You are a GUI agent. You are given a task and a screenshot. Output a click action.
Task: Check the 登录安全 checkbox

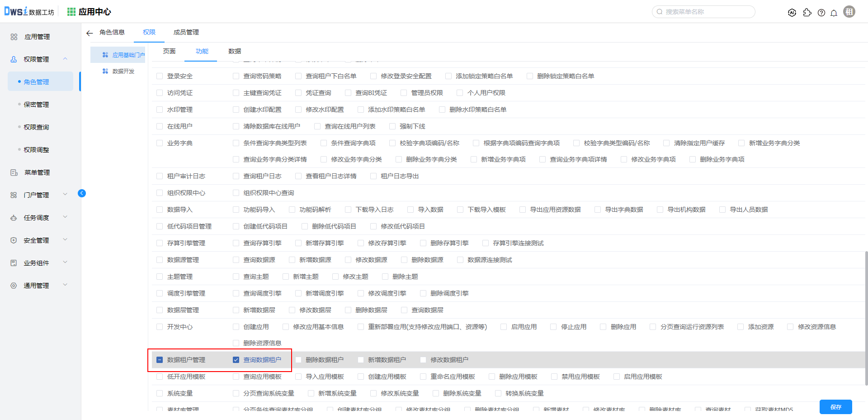[160, 76]
